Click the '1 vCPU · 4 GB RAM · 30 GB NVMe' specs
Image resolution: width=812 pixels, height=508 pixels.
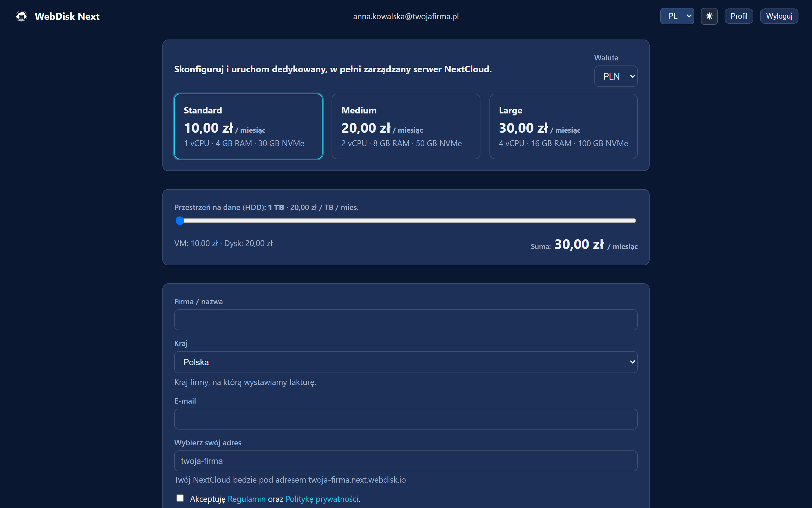[x=244, y=143]
